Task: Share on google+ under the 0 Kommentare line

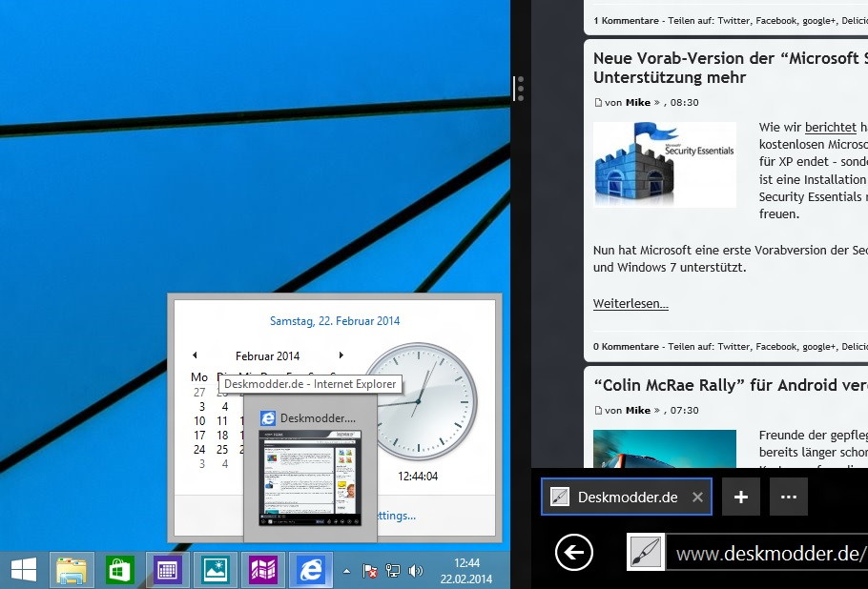Action: point(818,347)
